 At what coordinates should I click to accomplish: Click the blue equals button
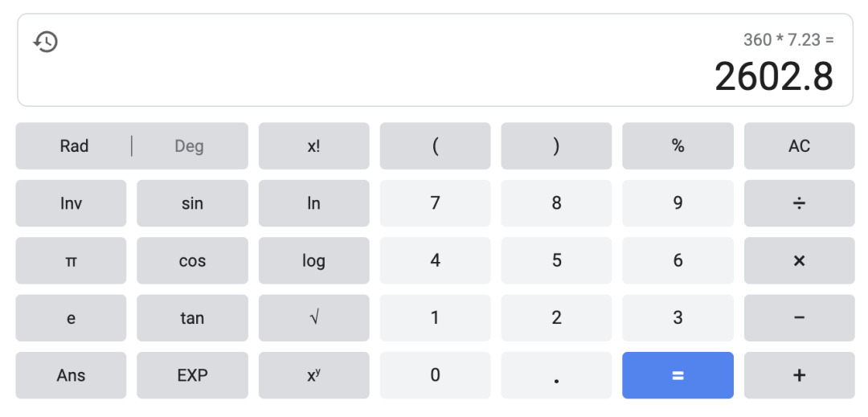678,375
